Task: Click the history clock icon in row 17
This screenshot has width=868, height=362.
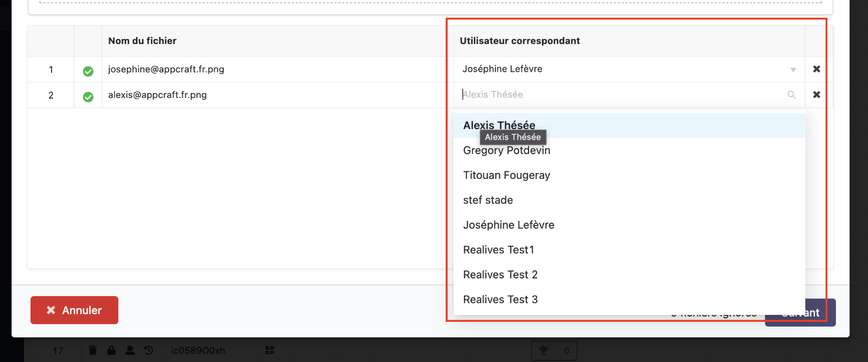Action: pyautogui.click(x=149, y=350)
